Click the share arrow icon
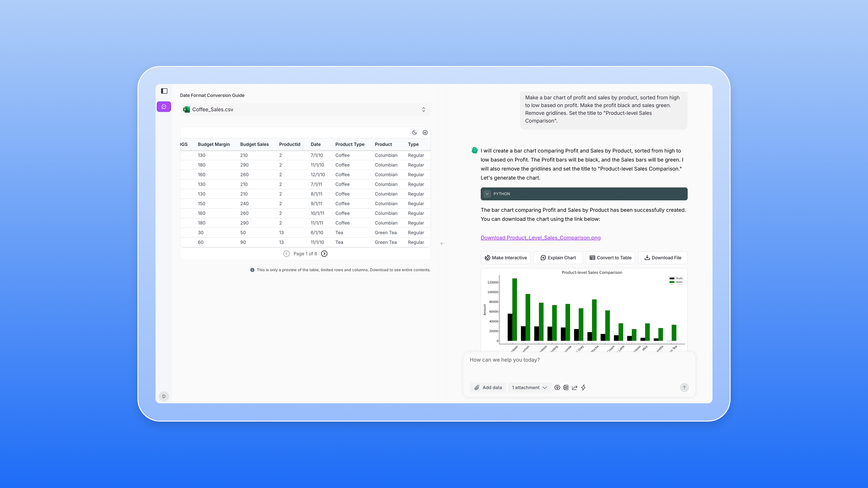 point(574,388)
